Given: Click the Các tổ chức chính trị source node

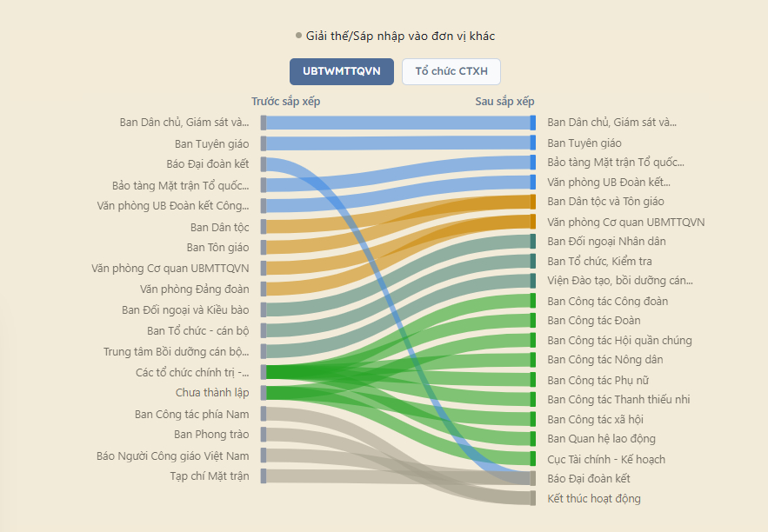Looking at the screenshot, I should click(x=264, y=372).
